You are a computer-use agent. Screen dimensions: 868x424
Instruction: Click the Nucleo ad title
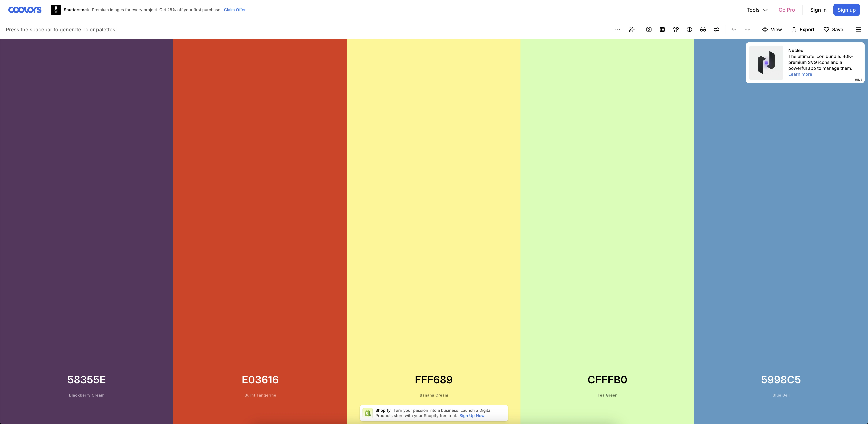(x=796, y=51)
